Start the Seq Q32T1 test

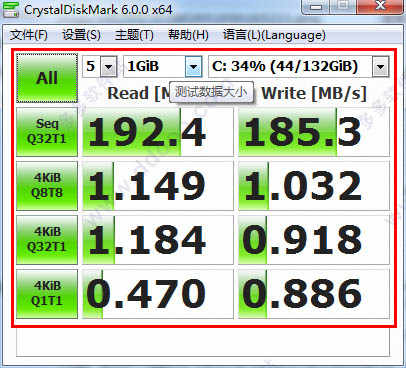click(47, 132)
